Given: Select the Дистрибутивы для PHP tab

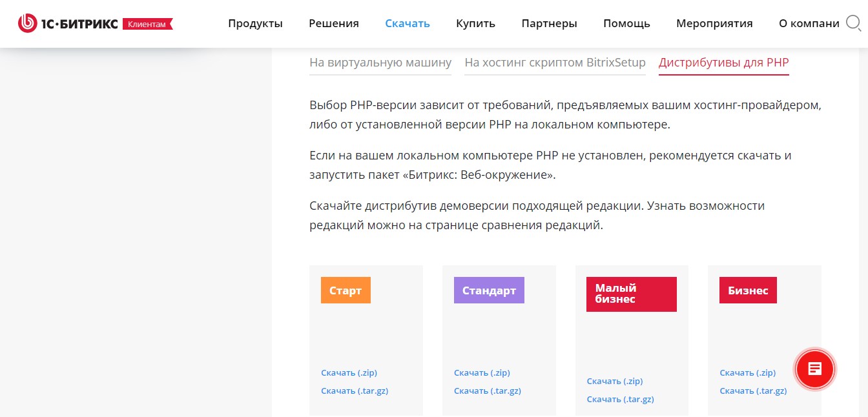Looking at the screenshot, I should [x=724, y=63].
